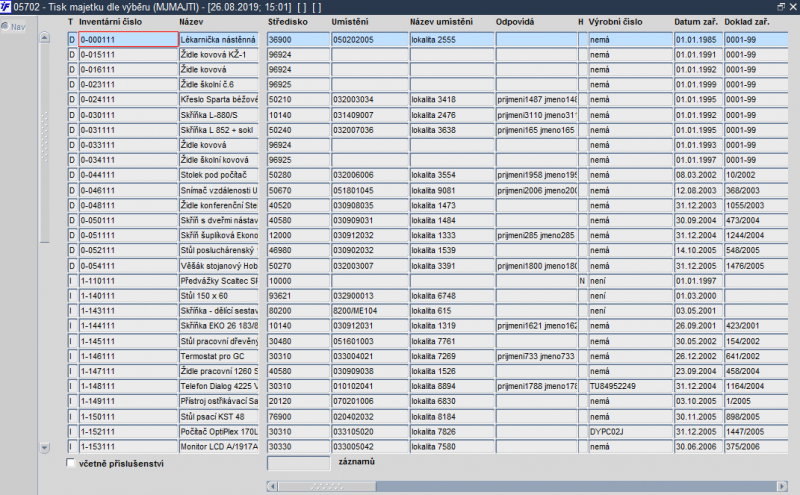Viewport: 800px width, 495px height.
Task: Click 'Snímač vzdálenosti U' name cell
Action: pyautogui.click(x=219, y=190)
